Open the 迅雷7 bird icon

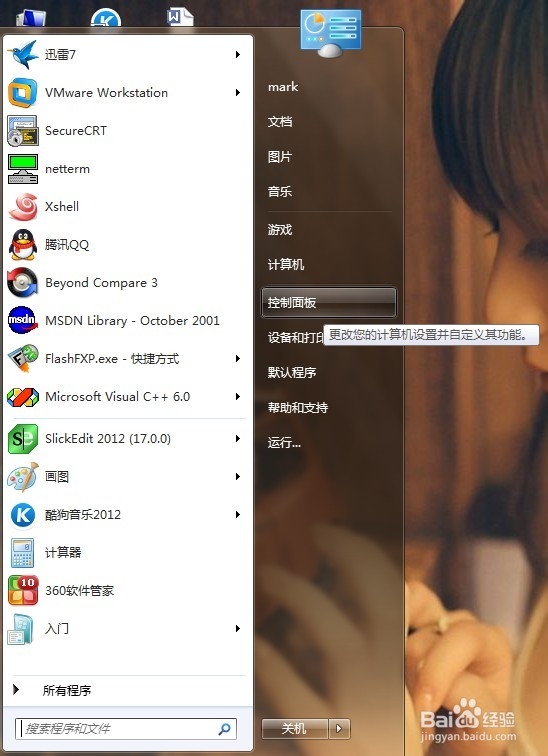23,54
